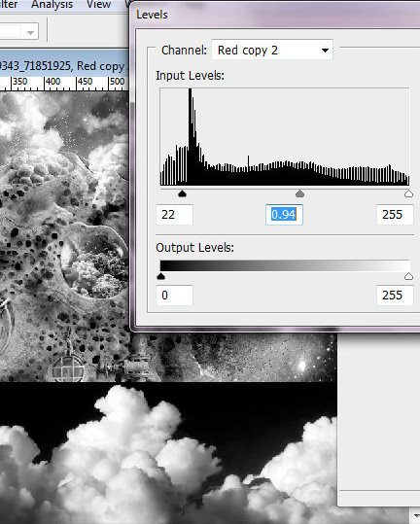Open the View menu
This screenshot has height=524, width=420.
coord(99,5)
